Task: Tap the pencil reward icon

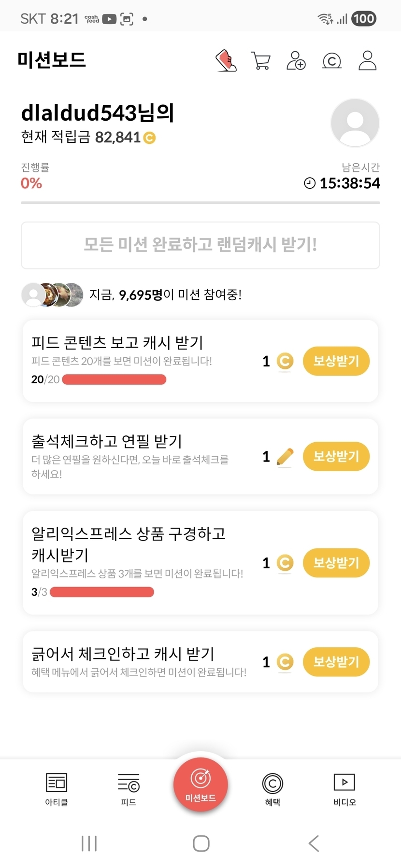Action: coord(285,457)
